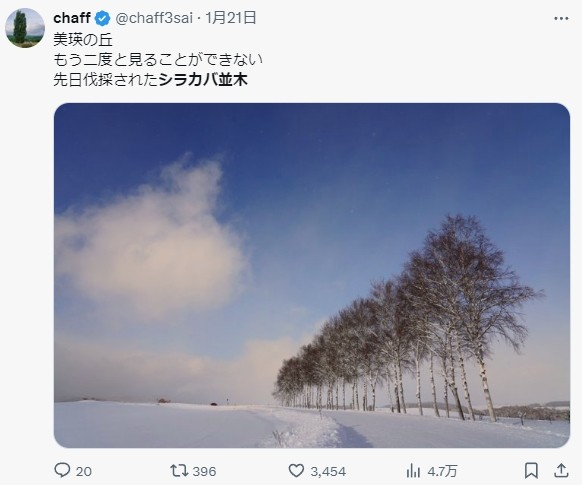Like the post with heart icon

coord(296,471)
